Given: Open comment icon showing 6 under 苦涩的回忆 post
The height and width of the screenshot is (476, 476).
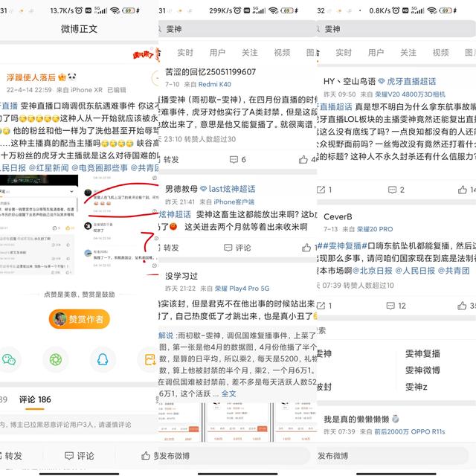Looking at the screenshot, I should tap(234, 159).
